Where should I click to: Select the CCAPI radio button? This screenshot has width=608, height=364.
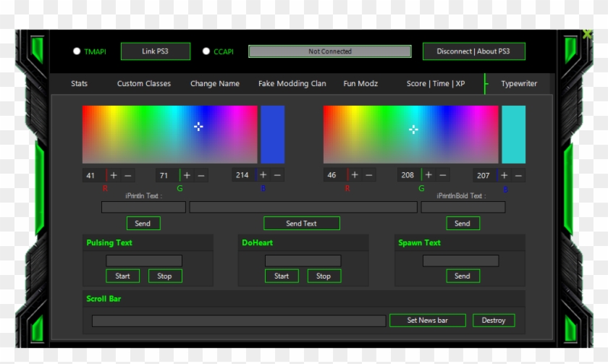[x=206, y=51]
